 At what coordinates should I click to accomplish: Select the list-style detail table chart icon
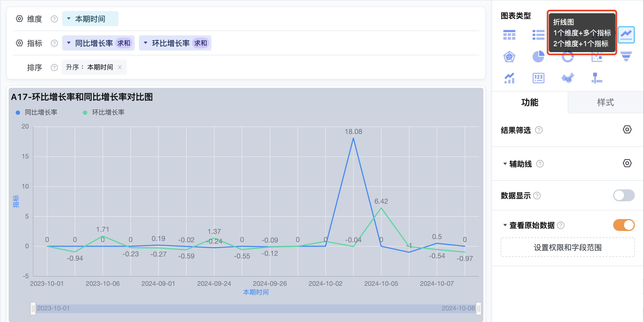pos(538,35)
